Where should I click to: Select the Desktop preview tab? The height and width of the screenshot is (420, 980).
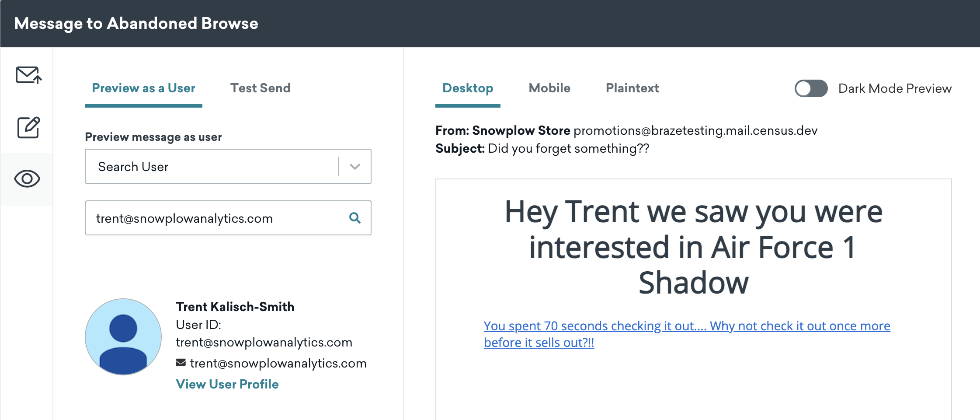(468, 88)
